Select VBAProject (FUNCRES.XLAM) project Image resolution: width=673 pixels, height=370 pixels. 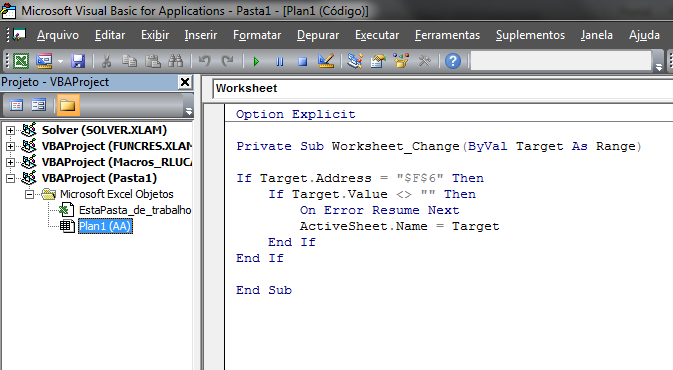pos(117,146)
